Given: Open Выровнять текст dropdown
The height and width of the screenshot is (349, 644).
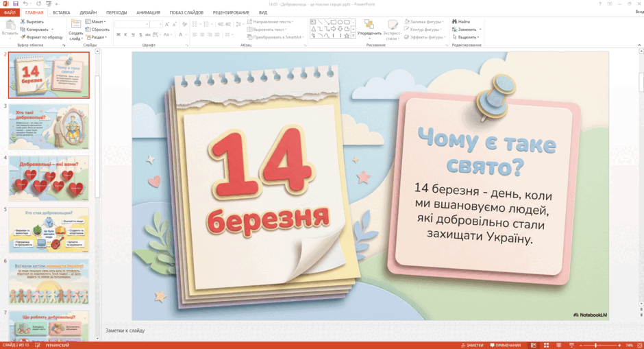Looking at the screenshot, I should coord(267,29).
